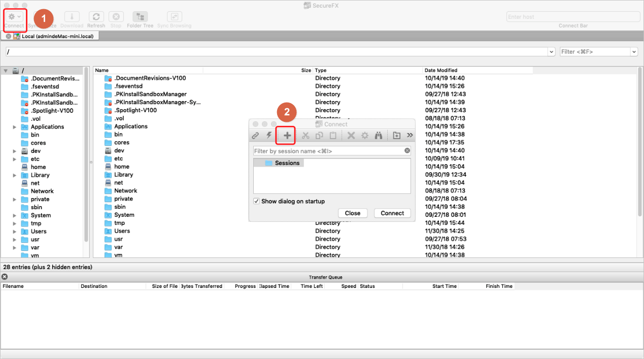Expand dev in the folder tree

pos(15,151)
